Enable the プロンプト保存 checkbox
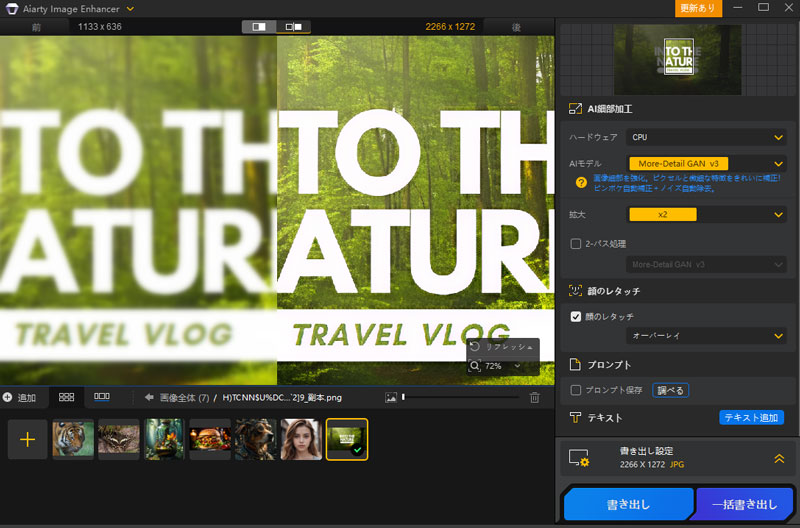Screen dimensions: 800x528 [575, 389]
